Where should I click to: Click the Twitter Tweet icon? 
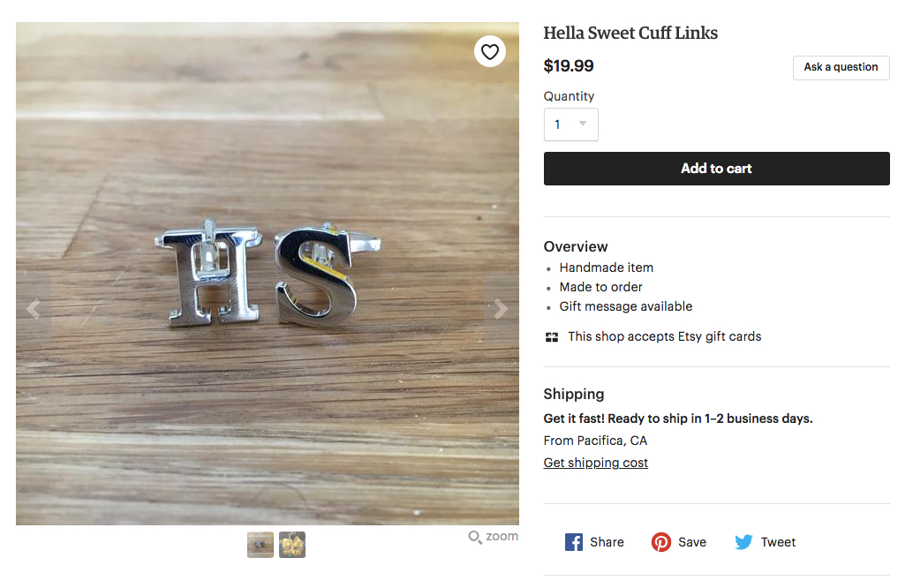[744, 542]
